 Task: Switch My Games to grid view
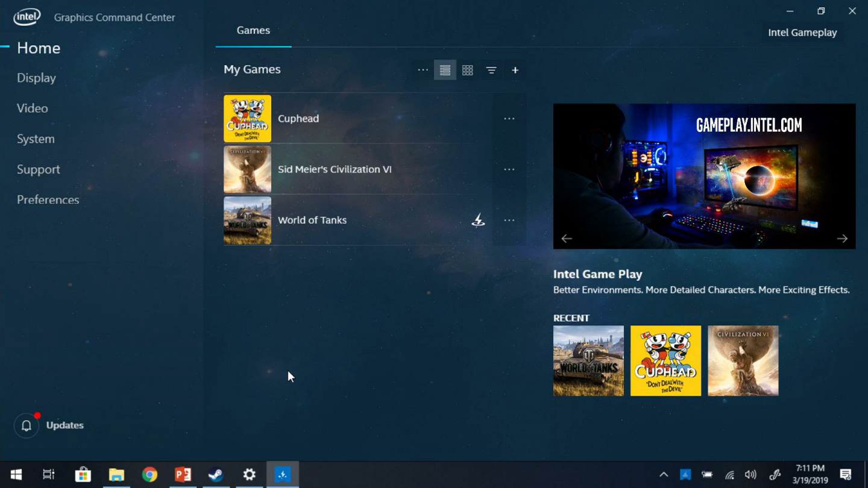pos(467,70)
